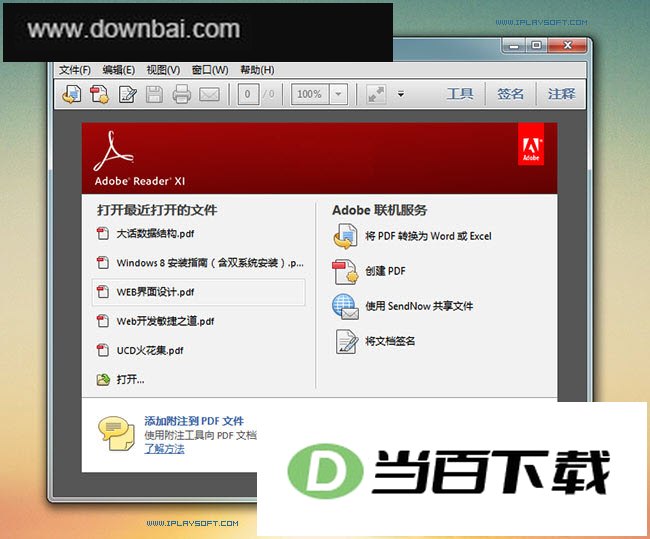This screenshot has height=539, width=650.
Task: Click the convert PDF online toolbar icon
Action: coord(72,94)
